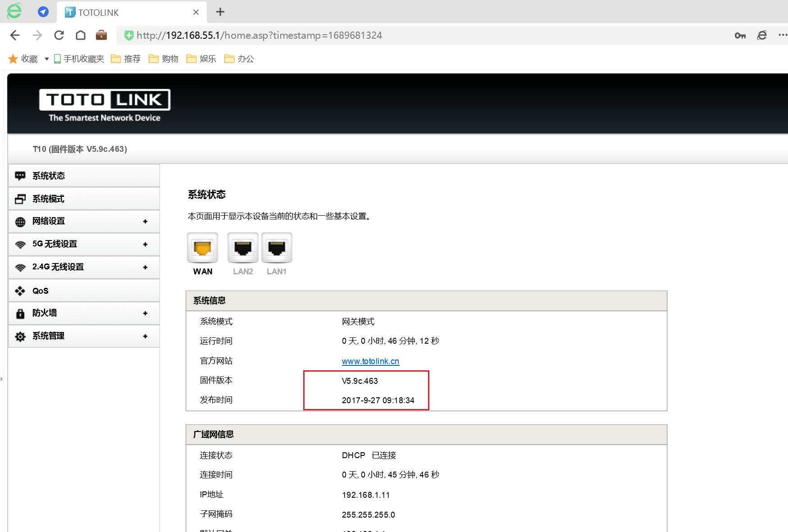The height and width of the screenshot is (532, 788).
Task: Click the site security shield icon
Action: click(129, 36)
